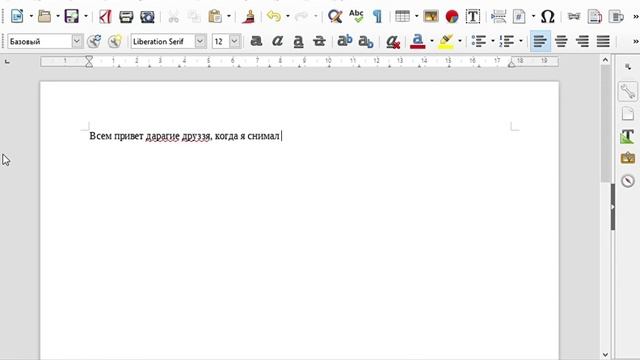Viewport: 640px width, 360px height.
Task: Expand the table size dropdown arrow
Action: coord(416,16)
